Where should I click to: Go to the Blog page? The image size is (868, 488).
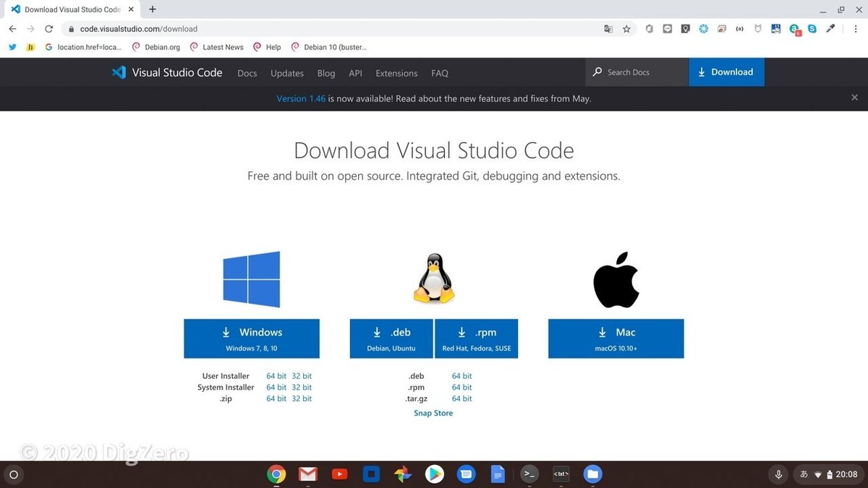pyautogui.click(x=326, y=73)
